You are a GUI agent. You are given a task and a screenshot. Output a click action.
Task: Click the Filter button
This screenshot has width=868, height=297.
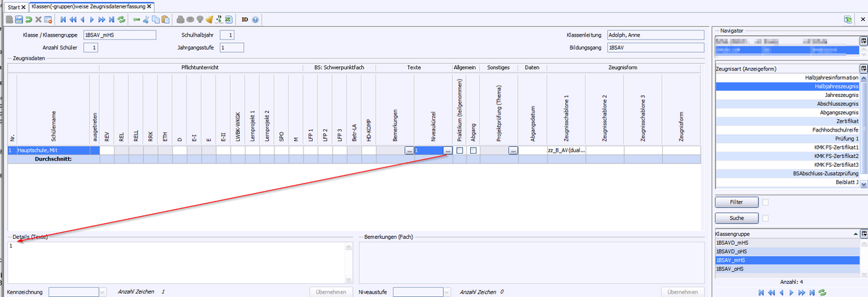(x=736, y=202)
